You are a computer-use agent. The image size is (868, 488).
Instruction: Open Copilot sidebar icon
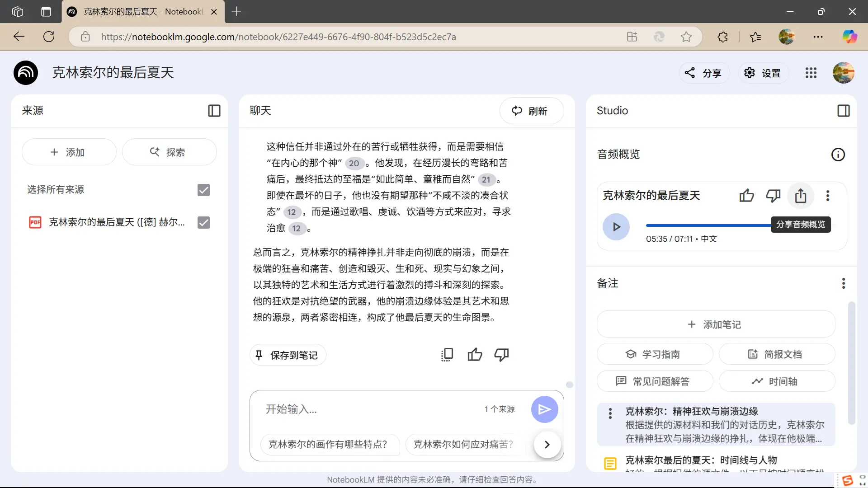850,37
